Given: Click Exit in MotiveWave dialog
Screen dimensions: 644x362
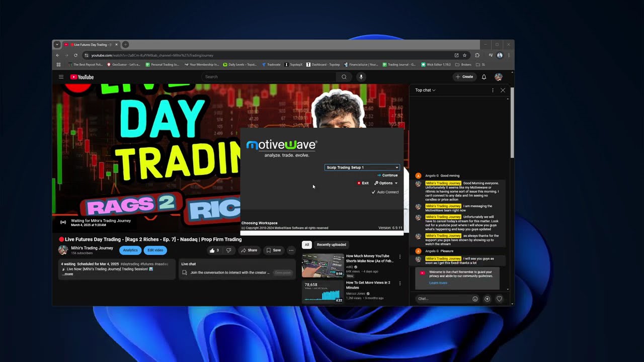Looking at the screenshot, I should pyautogui.click(x=363, y=183).
